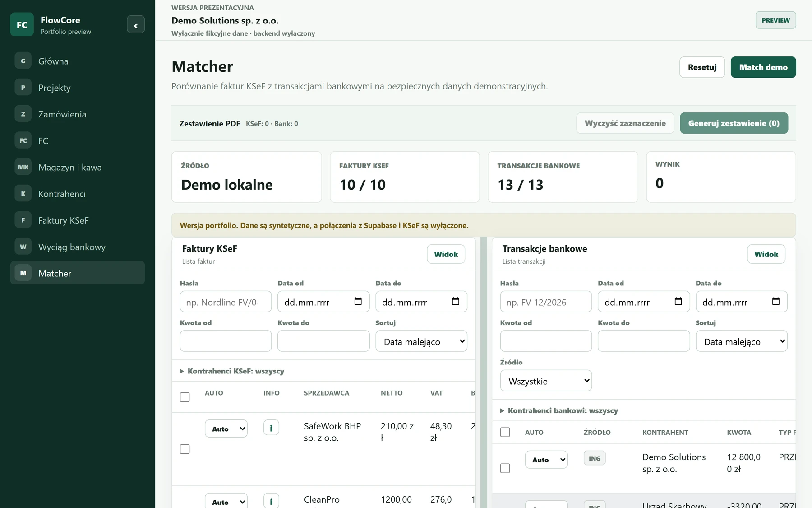Open calendar picker for Transakcje Data do
This screenshot has height=508, width=812.
click(776, 302)
